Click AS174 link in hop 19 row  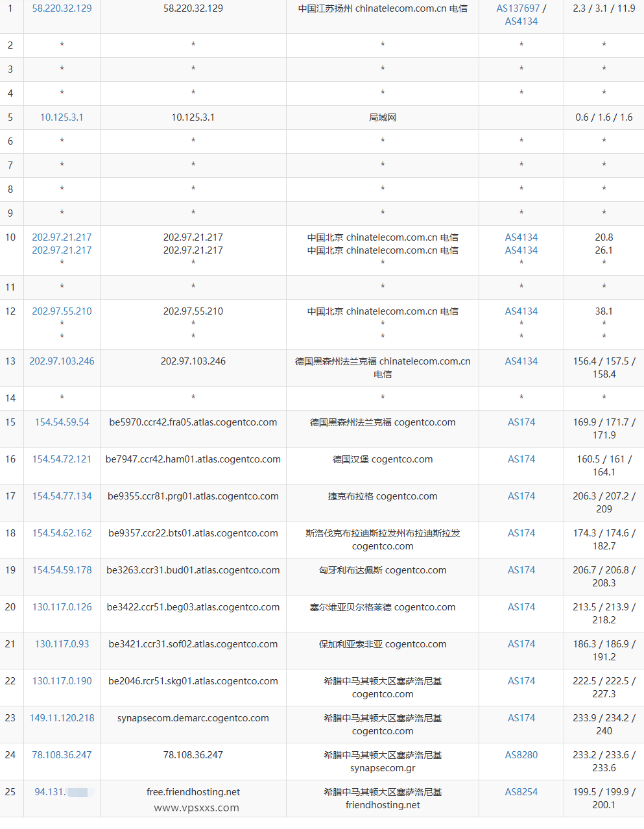coord(521,570)
